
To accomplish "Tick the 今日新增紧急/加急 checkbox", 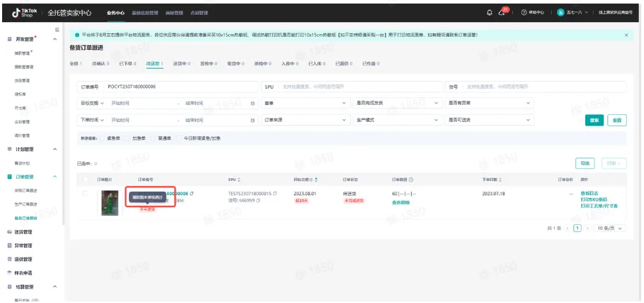I will pyautogui.click(x=179, y=138).
